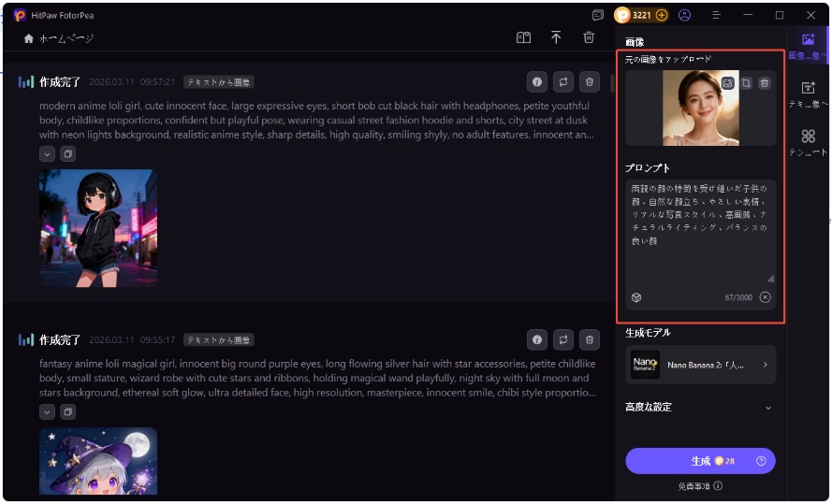Viewport: 832px width, 504px height.
Task: Click the history list scrollbar
Action: [612, 84]
